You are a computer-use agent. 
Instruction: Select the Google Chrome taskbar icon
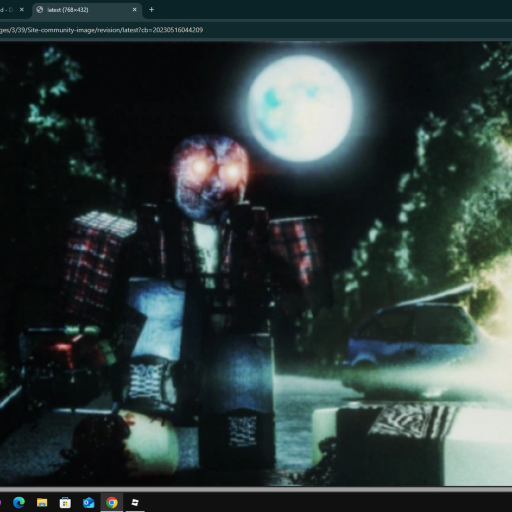pos(112,502)
